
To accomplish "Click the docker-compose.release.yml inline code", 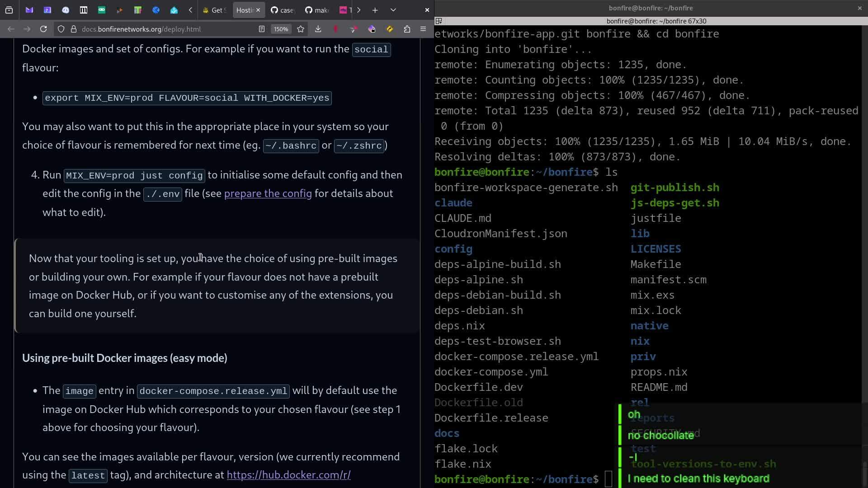I will pyautogui.click(x=213, y=391).
